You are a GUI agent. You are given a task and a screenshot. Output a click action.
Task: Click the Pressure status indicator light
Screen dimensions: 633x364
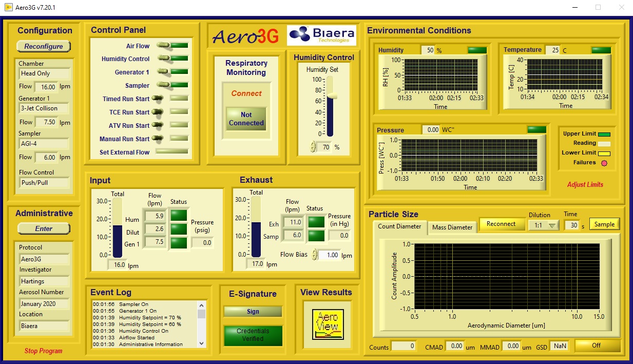(x=537, y=129)
